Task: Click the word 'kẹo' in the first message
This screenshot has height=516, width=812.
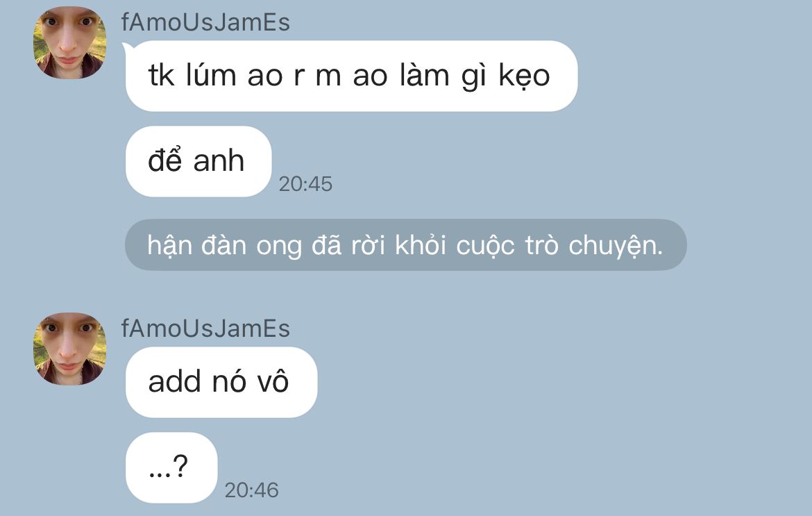Action: pos(524,76)
